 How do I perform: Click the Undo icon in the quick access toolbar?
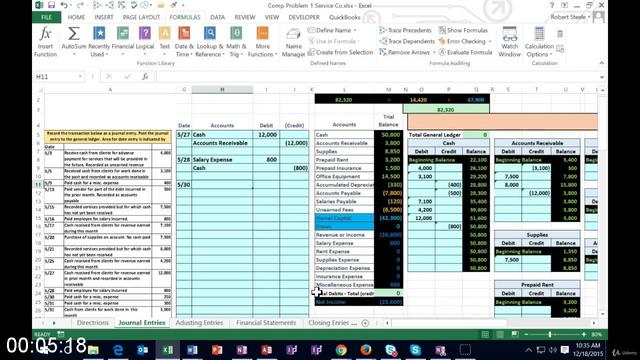point(64,5)
